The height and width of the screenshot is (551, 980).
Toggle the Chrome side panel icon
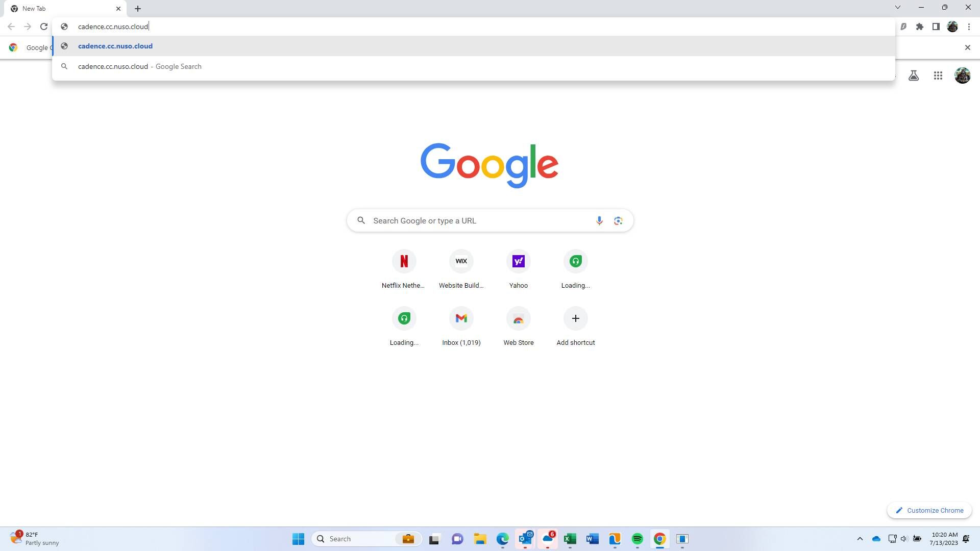(x=936, y=27)
